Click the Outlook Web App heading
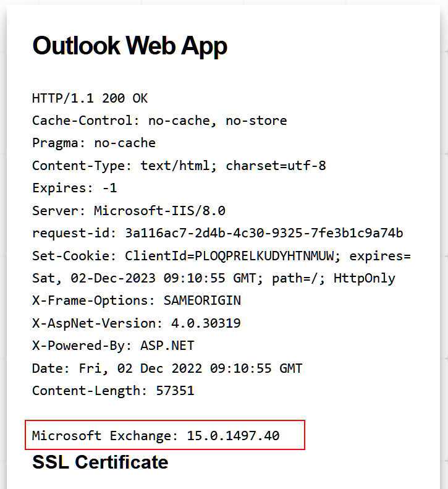This screenshot has width=448, height=489. click(x=130, y=46)
